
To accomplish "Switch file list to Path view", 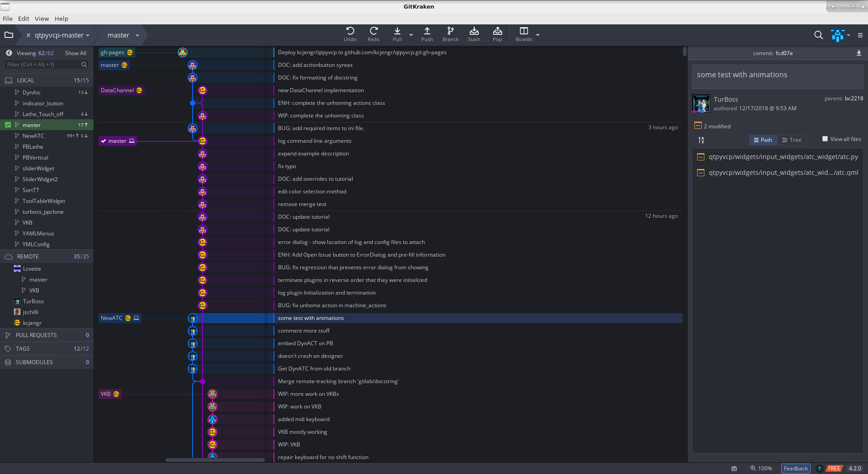I will (763, 140).
